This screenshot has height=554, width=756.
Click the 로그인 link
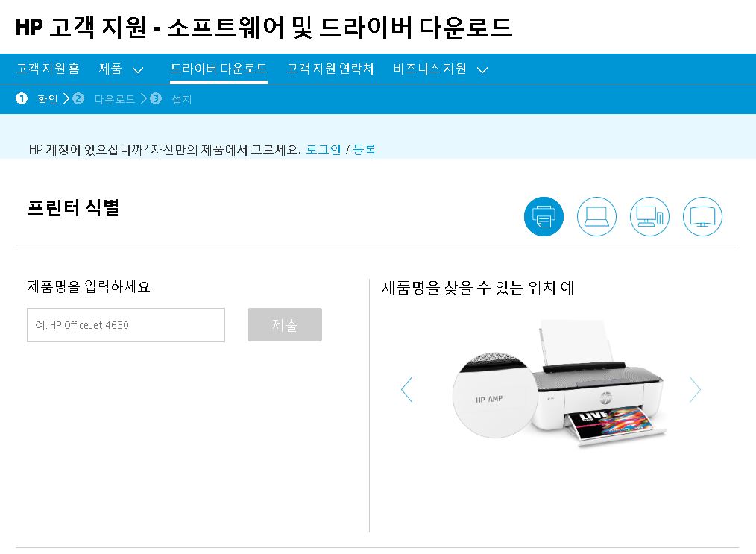click(x=324, y=150)
